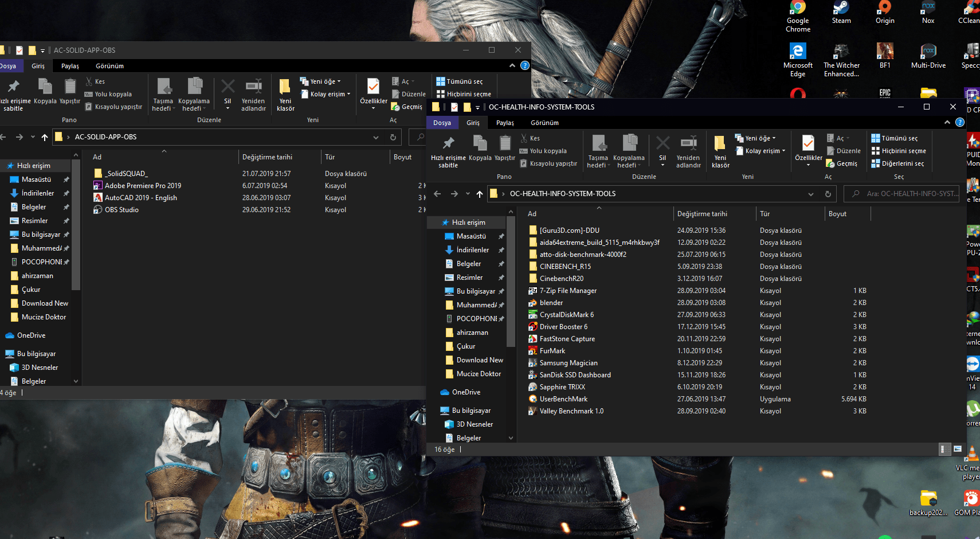Open Kolay erişim dropdown in AC-SOLID-APP-OBS ribbon

[x=325, y=94]
